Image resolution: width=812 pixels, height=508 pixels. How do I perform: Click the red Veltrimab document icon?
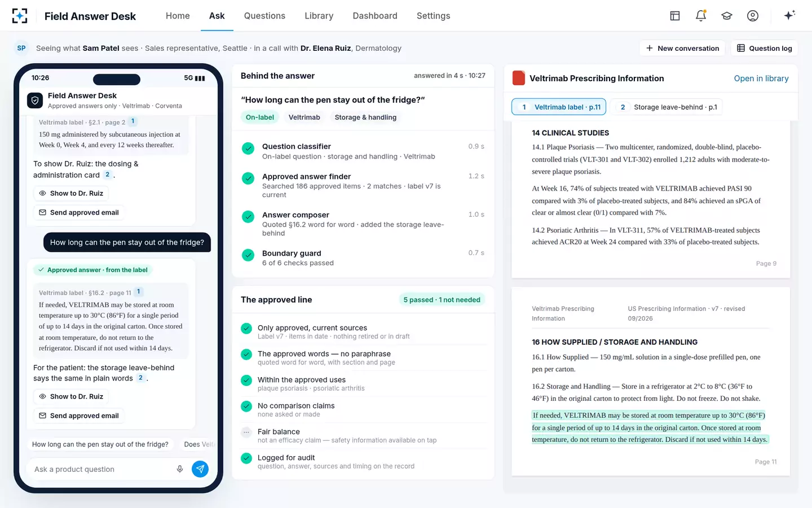point(518,78)
